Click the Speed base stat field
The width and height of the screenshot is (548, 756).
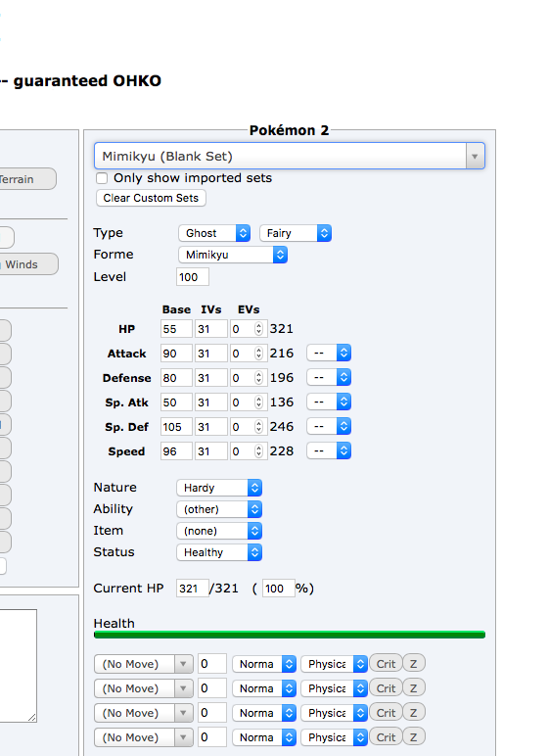tap(176, 451)
